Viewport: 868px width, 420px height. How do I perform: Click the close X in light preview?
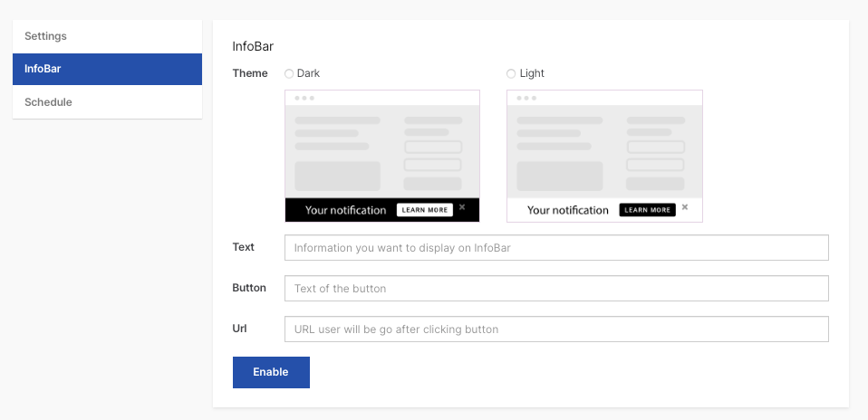685,207
